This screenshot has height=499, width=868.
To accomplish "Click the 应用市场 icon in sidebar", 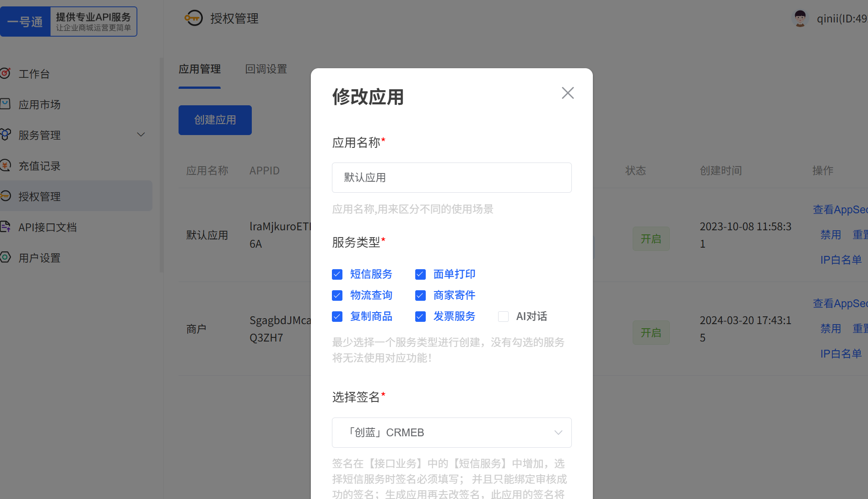I will 5,104.
